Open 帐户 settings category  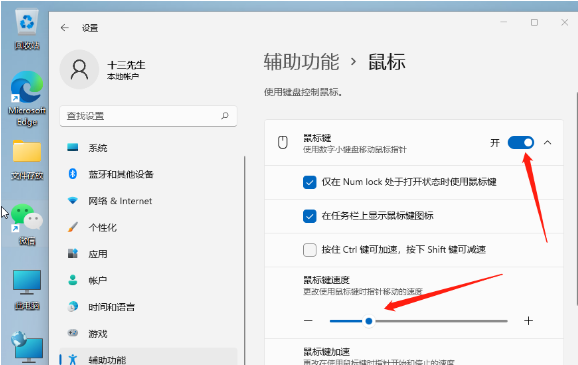point(148,281)
